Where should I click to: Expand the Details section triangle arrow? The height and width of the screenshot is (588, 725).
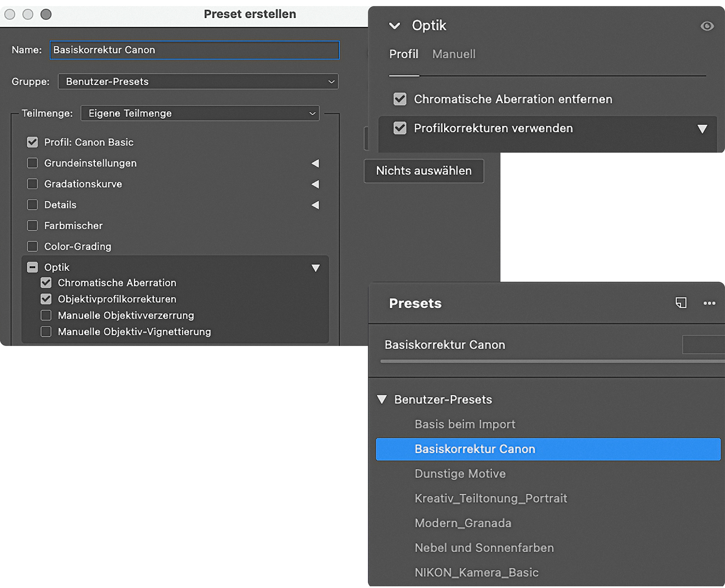pos(315,205)
